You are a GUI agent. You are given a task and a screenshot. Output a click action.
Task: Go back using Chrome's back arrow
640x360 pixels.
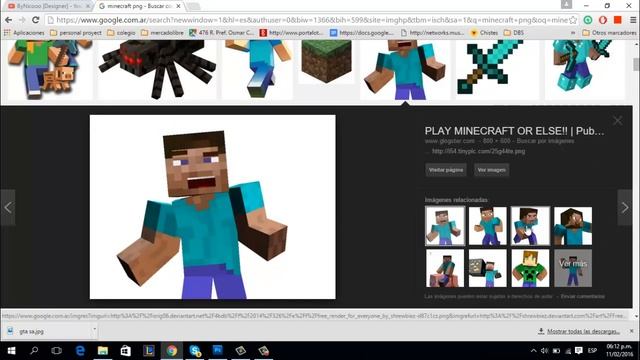pyautogui.click(x=8, y=20)
